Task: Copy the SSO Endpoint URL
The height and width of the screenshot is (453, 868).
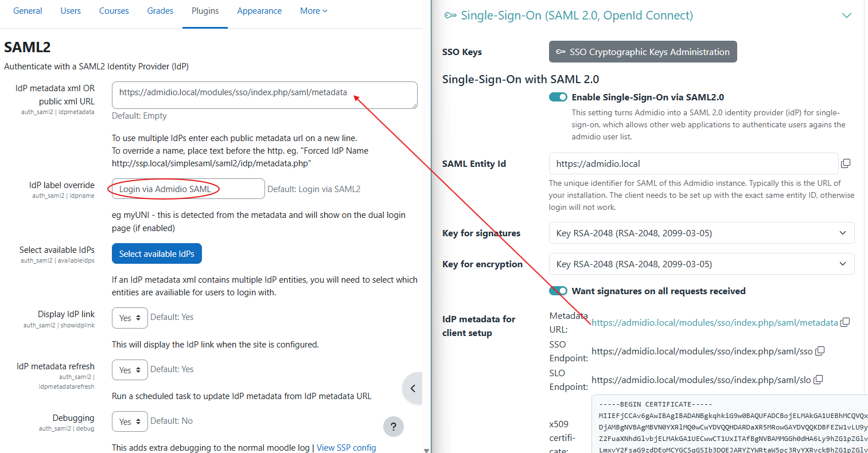Action: coord(820,351)
